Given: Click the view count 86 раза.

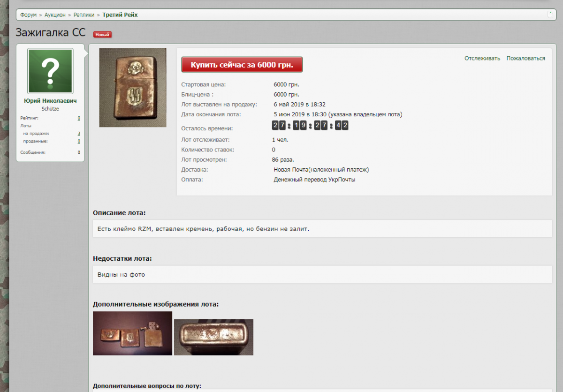Looking at the screenshot, I should [x=283, y=160].
